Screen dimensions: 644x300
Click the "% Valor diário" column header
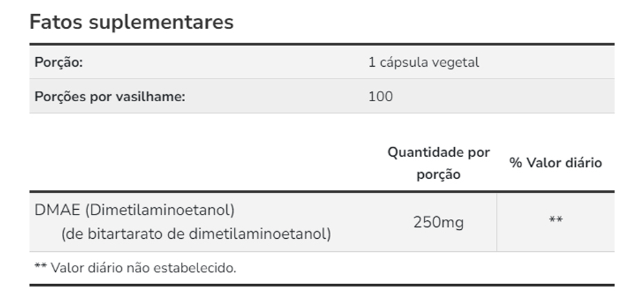point(555,163)
